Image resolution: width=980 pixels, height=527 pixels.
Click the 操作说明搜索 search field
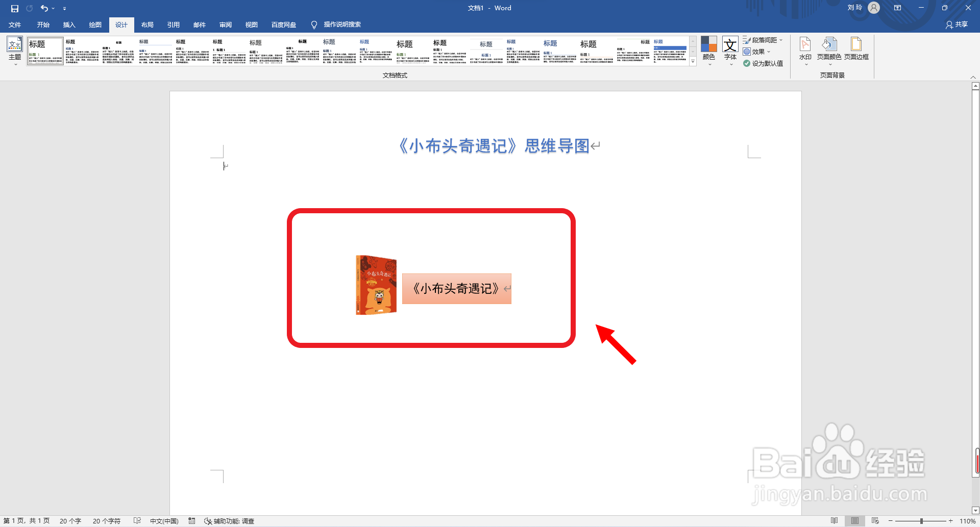click(342, 24)
